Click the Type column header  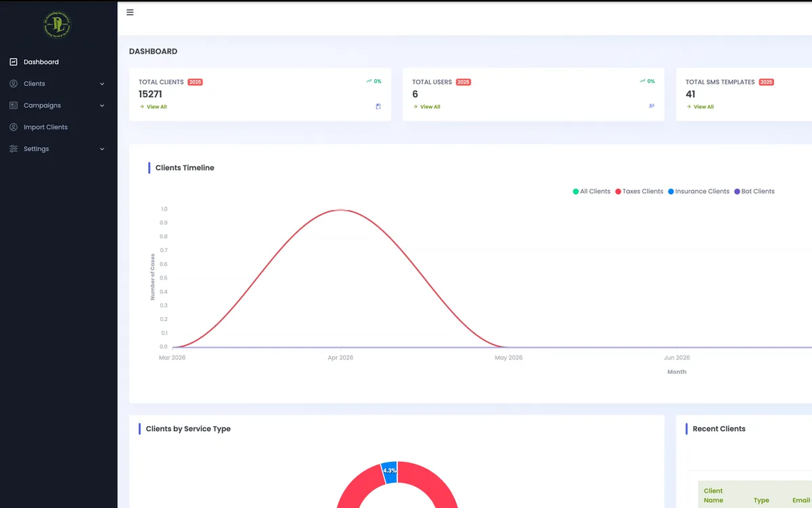pos(761,501)
